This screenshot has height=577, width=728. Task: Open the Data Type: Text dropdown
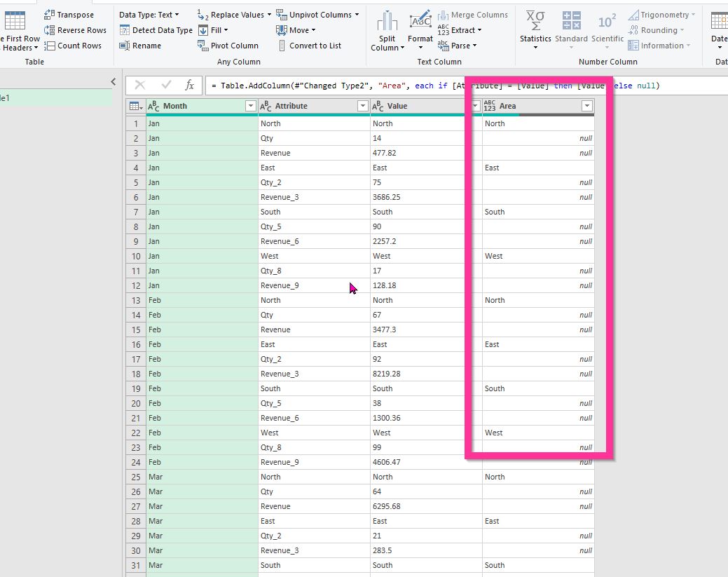point(149,15)
